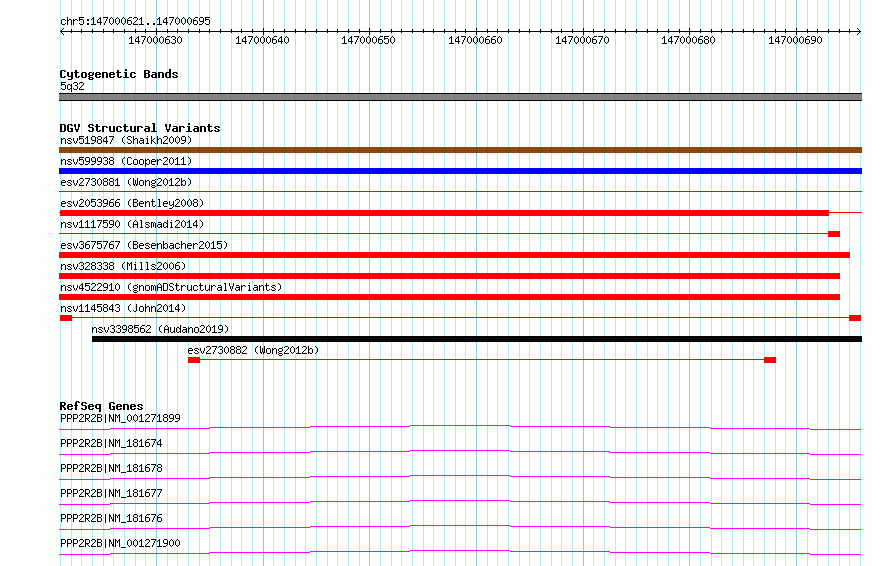The image size is (890, 566).
Task: Open variant nsv3398562 (Audano2019) label
Action: (160, 329)
